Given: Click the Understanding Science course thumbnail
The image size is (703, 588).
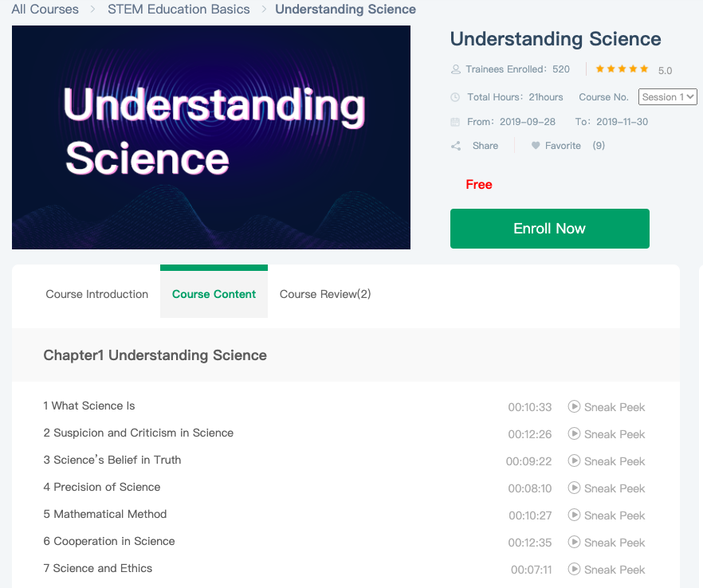Looking at the screenshot, I should [211, 137].
